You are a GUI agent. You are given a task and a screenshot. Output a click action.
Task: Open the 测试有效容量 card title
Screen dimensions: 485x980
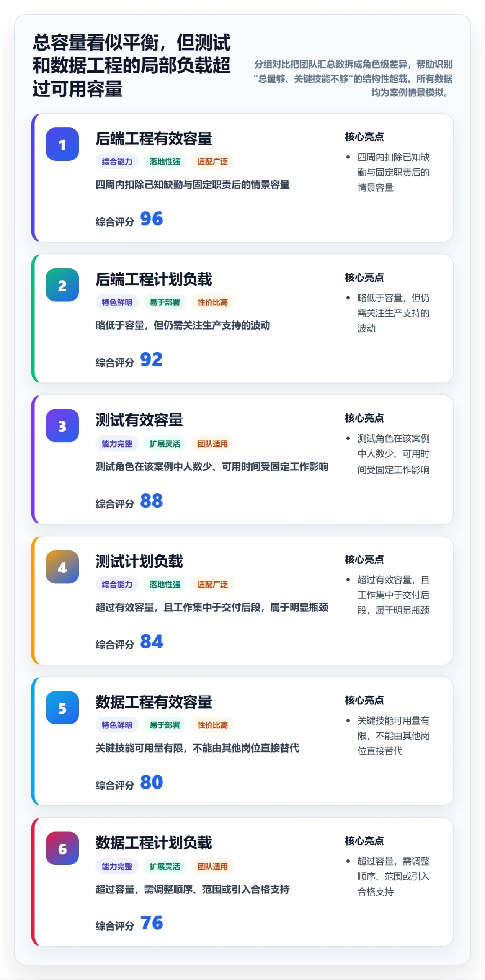(x=139, y=420)
